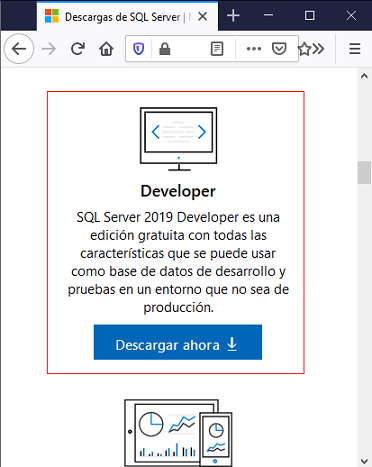Save page to Pocket
The image size is (372, 467).
click(279, 49)
